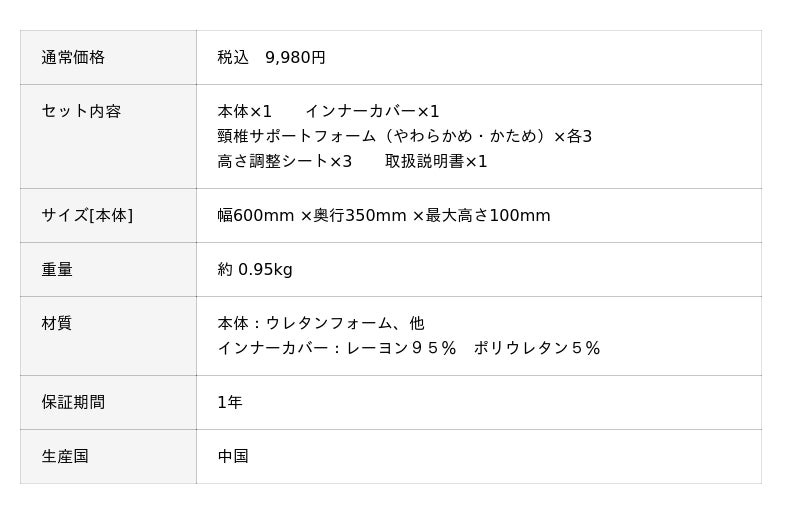This screenshot has width=800, height=514.
Task: Click the 頸椎サポートフォーム text line
Action: [x=405, y=136]
